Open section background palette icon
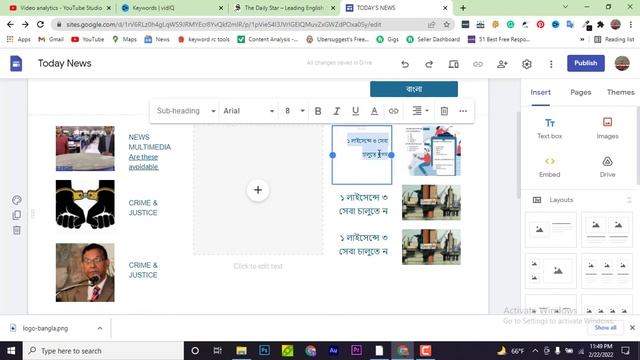640x360 pixels. click(x=17, y=200)
